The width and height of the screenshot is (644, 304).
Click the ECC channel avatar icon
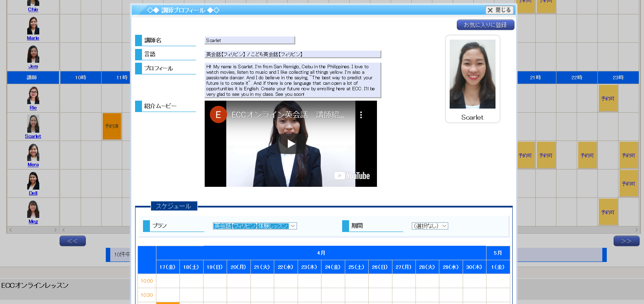click(x=218, y=115)
